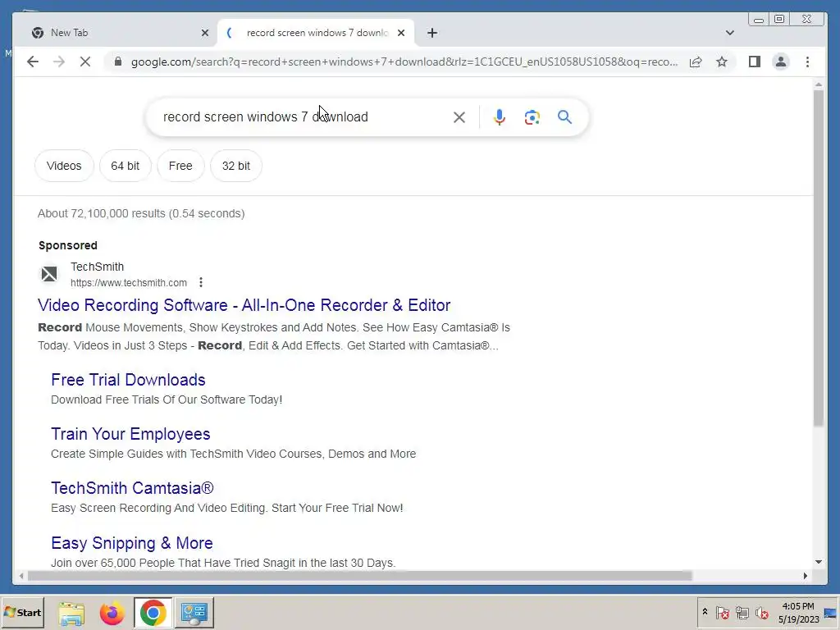This screenshot has width=840, height=630.
Task: Open the Chrome profile avatar
Action: [x=781, y=62]
